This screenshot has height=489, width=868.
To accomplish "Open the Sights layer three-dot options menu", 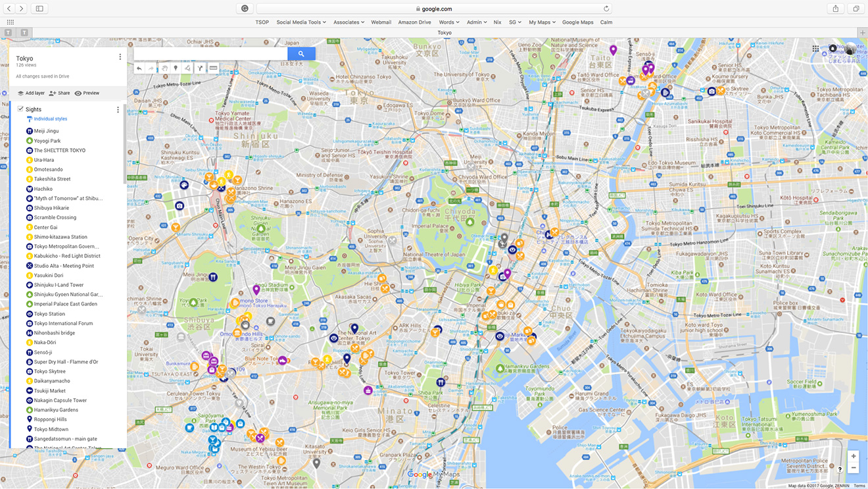I will point(118,110).
